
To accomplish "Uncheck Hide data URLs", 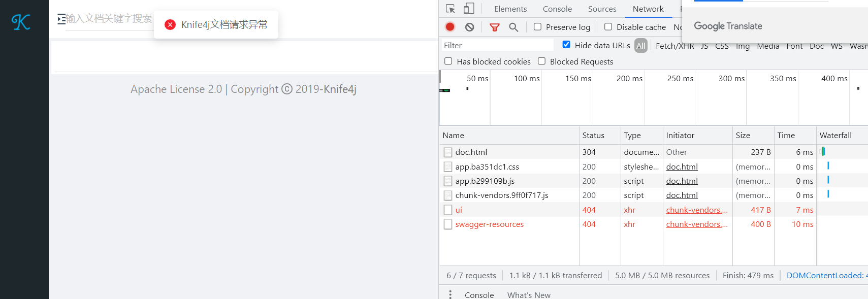I will coord(566,44).
